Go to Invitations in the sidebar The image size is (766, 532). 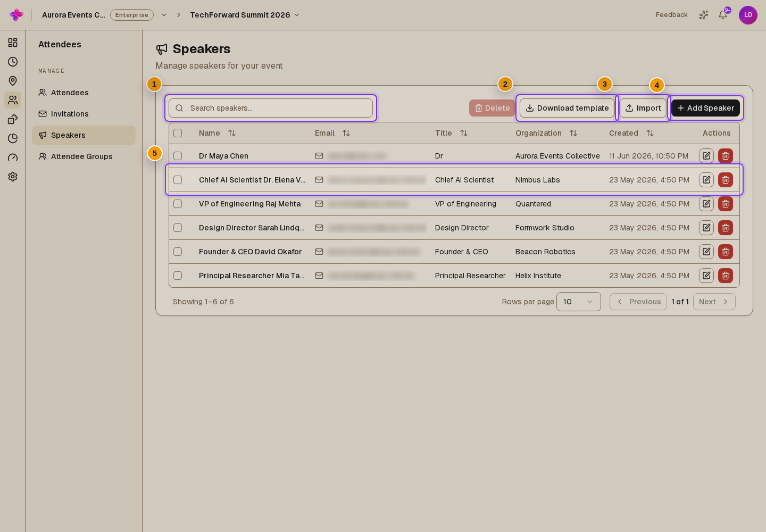point(84,114)
